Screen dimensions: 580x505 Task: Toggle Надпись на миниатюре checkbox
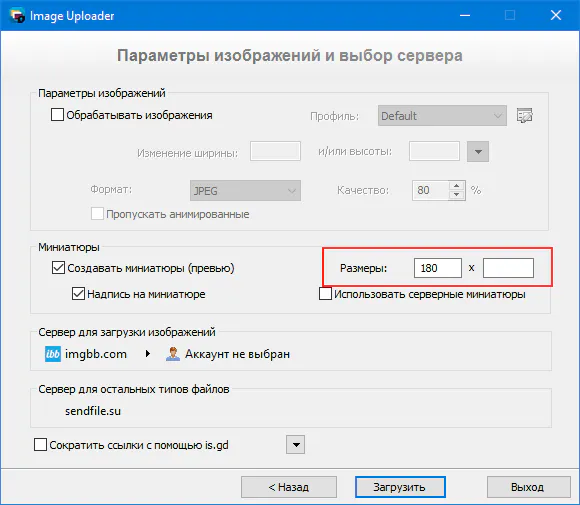(x=78, y=294)
